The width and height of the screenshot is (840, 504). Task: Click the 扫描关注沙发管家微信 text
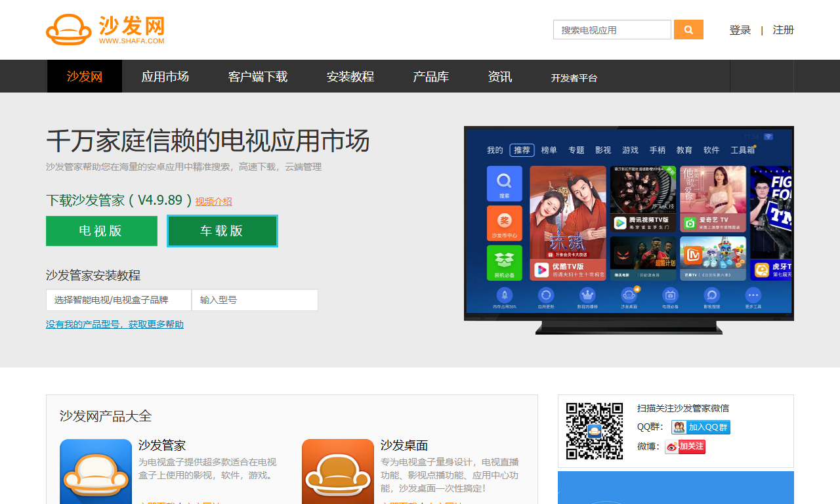683,408
